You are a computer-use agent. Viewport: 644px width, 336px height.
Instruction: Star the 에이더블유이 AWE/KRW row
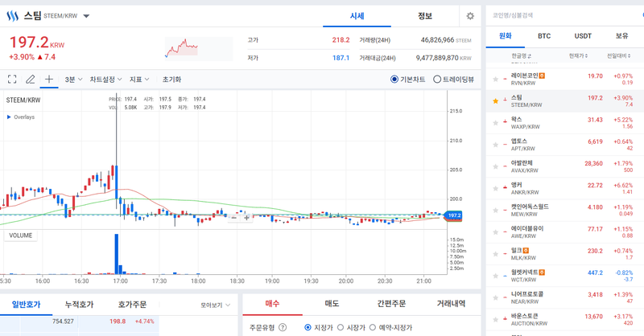(x=495, y=232)
